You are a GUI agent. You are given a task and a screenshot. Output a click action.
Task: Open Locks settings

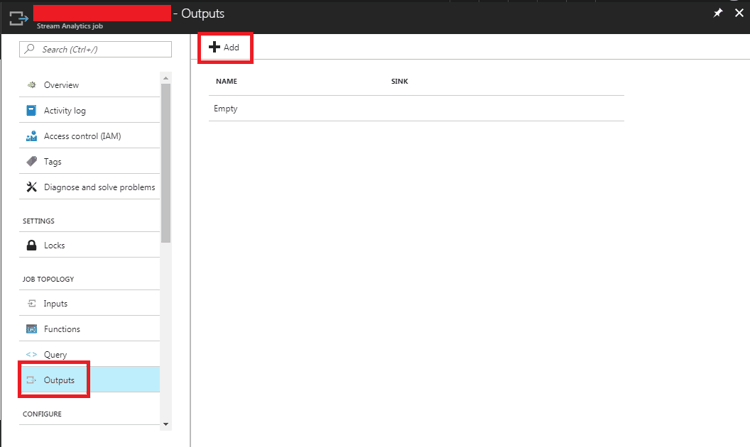coord(89,245)
